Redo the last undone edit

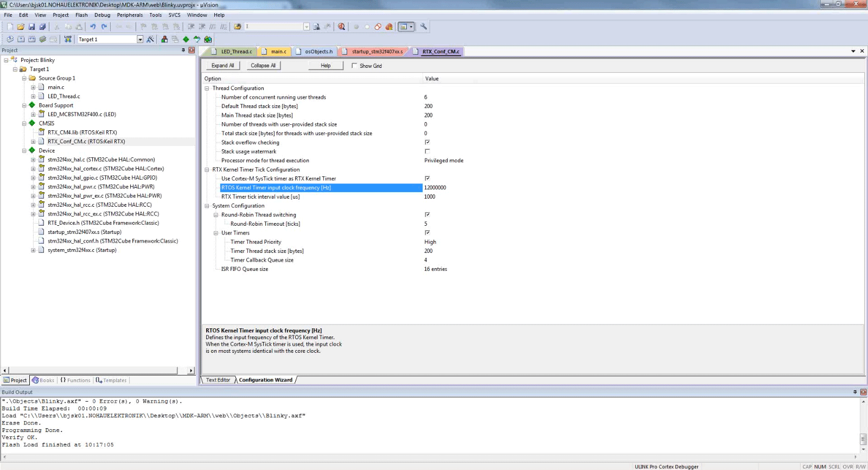coord(104,27)
